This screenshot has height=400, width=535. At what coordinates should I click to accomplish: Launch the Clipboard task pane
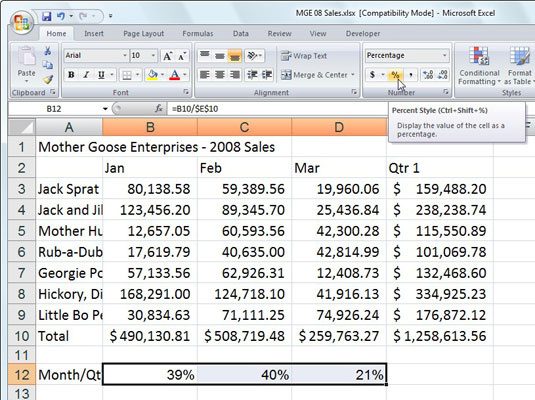(x=53, y=92)
